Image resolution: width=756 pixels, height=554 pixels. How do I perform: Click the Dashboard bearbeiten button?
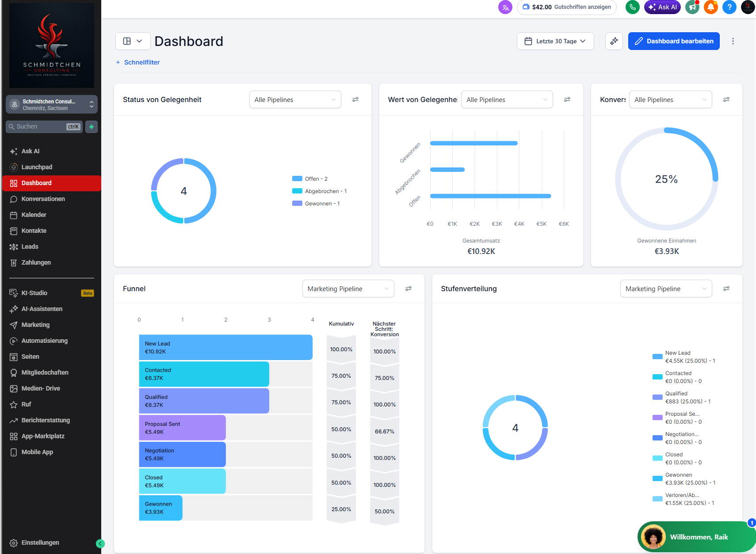674,41
